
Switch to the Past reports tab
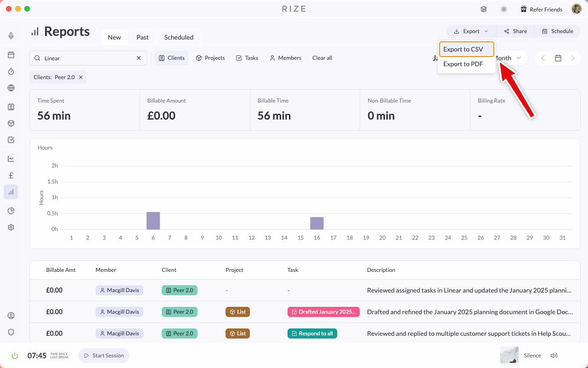click(142, 37)
